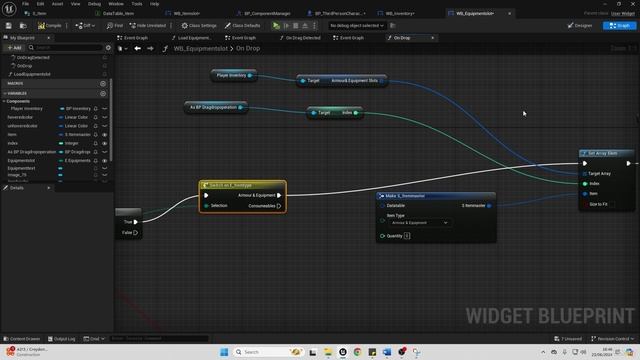This screenshot has height=360, width=640.
Task: Switch to the WB_Inventory tab
Action: pyautogui.click(x=400, y=13)
